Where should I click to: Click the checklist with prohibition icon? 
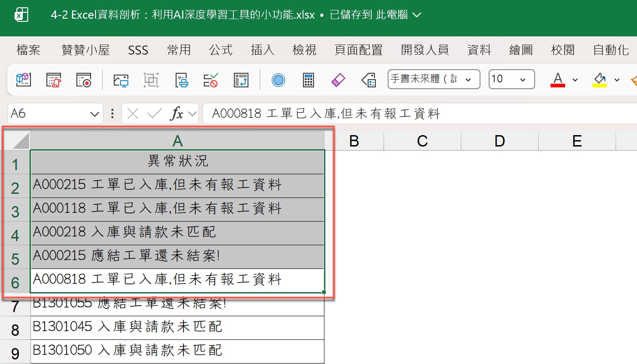tap(211, 79)
